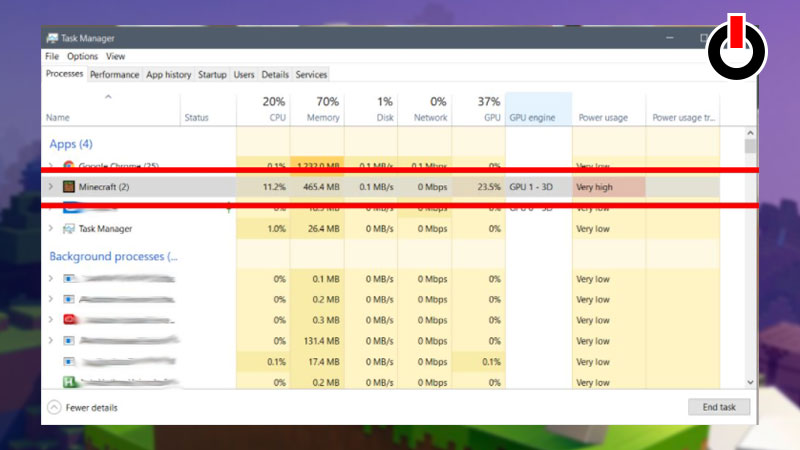Click Minecraft's 23.5% GPU value
The image size is (800, 450).
tap(489, 187)
